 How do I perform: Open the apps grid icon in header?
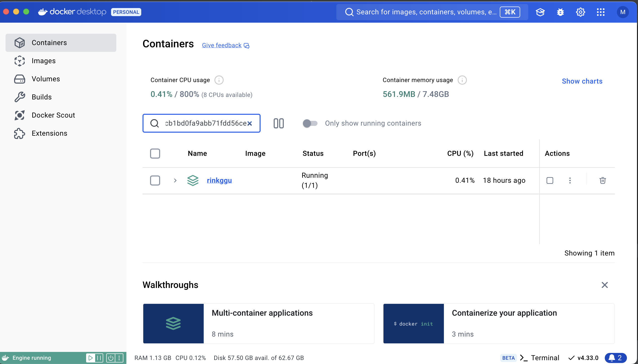click(x=600, y=12)
